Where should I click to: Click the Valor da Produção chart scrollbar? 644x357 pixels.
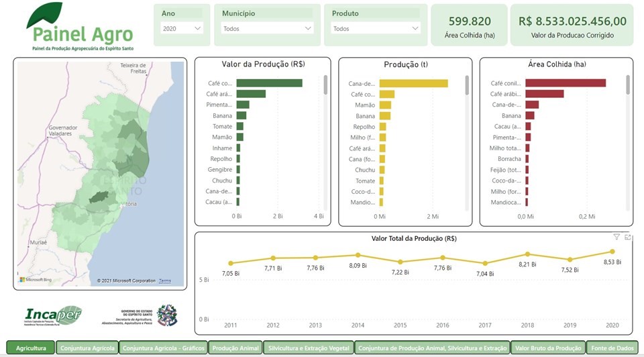click(325, 85)
